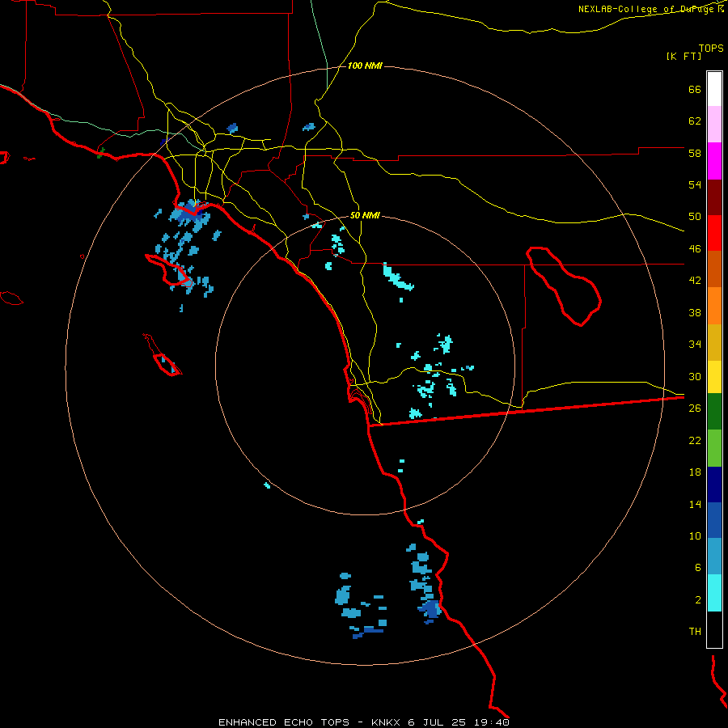Click the "6 JUL 25" date text
Viewport: 728px width, 728px height.
[438, 722]
